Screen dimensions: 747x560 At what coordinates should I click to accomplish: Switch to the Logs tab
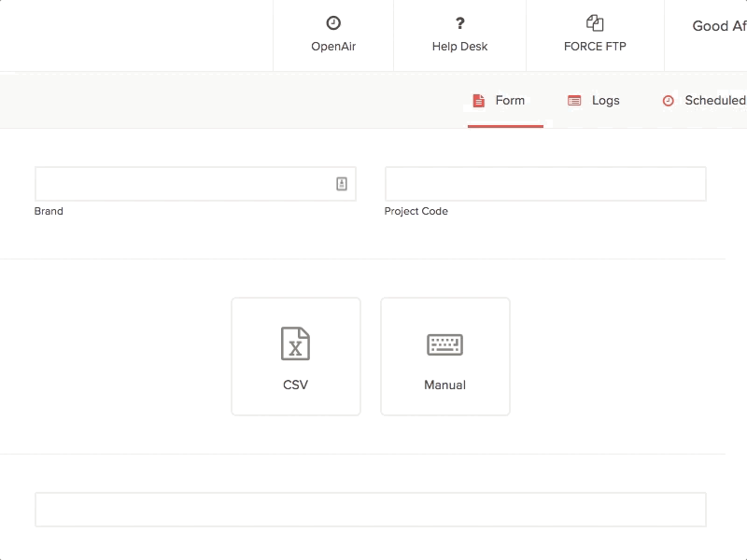point(594,100)
